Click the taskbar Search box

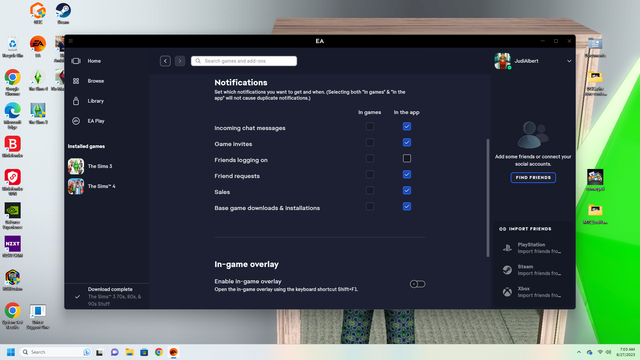56,352
